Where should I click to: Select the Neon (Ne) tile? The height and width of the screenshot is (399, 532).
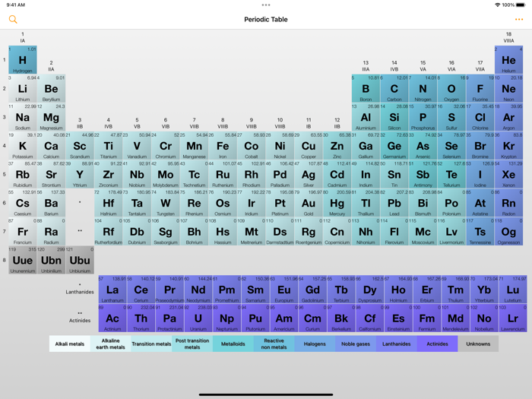pyautogui.click(x=508, y=89)
